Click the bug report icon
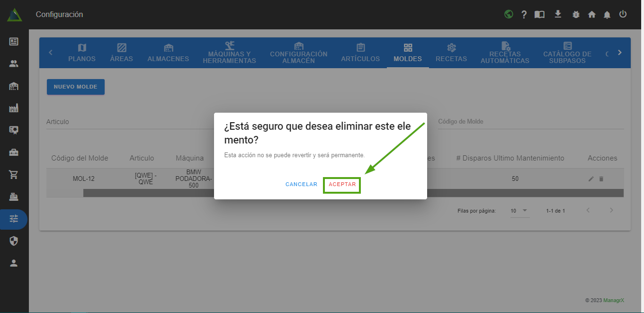Viewport: 644px width, 313px height. click(x=576, y=15)
